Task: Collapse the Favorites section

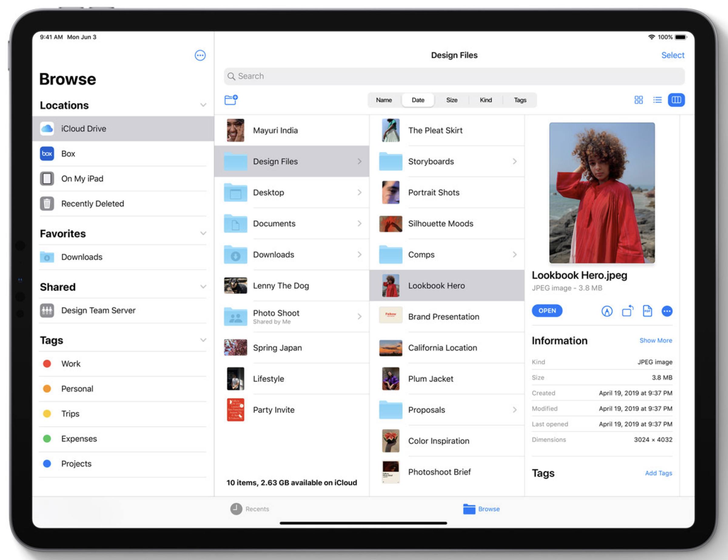Action: [x=203, y=233]
